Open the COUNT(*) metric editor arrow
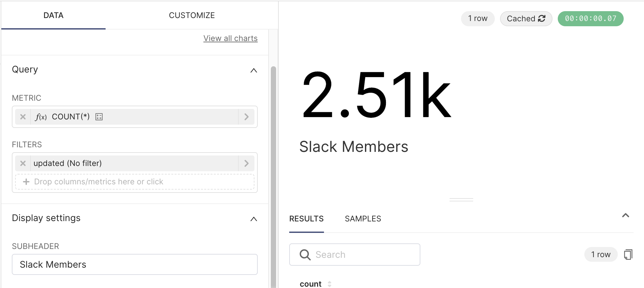This screenshot has height=288, width=644. coord(246,117)
